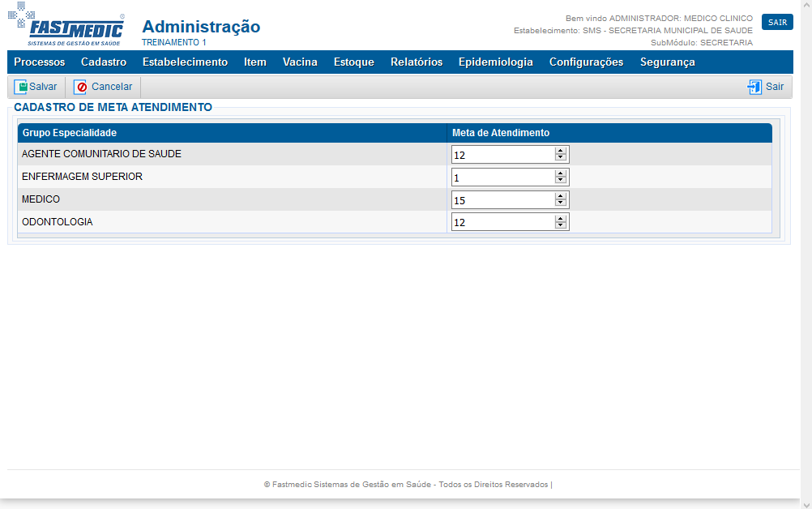Click the Administração page title
The height and width of the screenshot is (509, 812).
click(x=201, y=27)
